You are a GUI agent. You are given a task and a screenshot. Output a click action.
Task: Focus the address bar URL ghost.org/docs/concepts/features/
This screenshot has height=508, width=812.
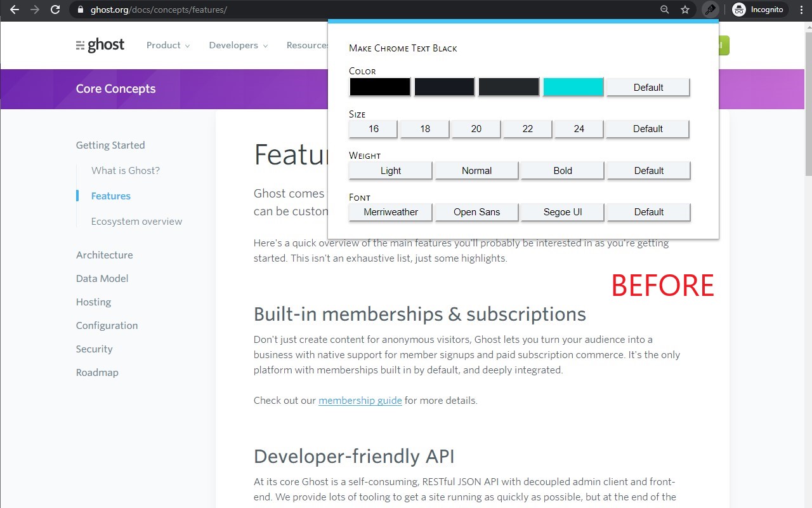pos(159,10)
